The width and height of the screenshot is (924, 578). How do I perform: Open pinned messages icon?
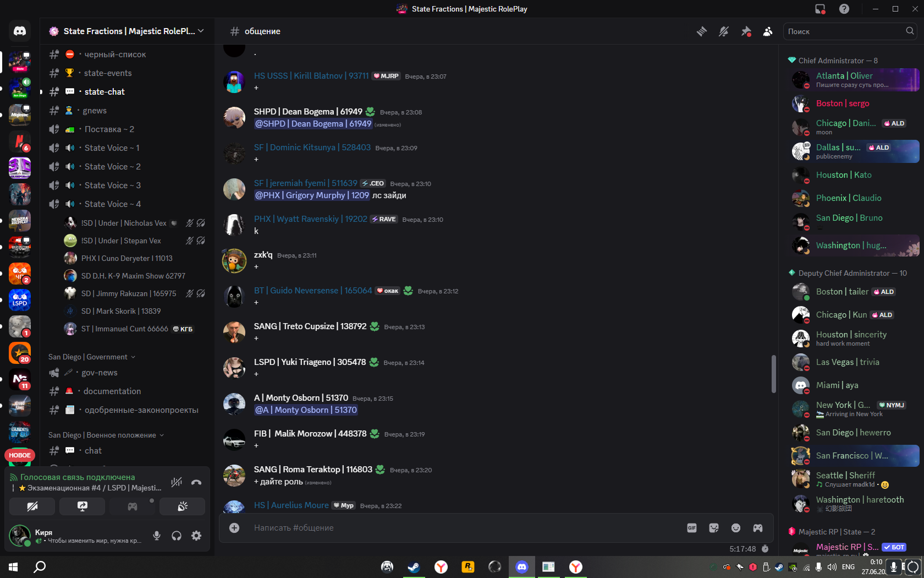[x=746, y=31]
